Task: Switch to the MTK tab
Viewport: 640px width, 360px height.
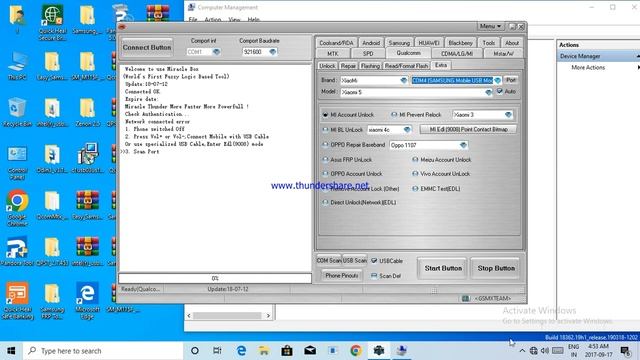Action: tap(333, 54)
